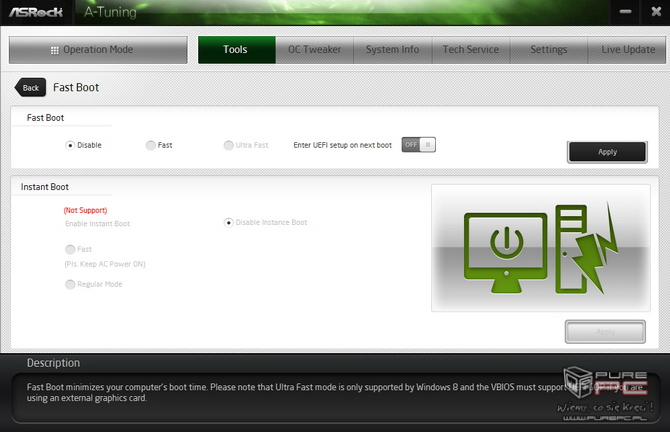
Task: Select Disable Instance Boot radio
Action: (229, 223)
